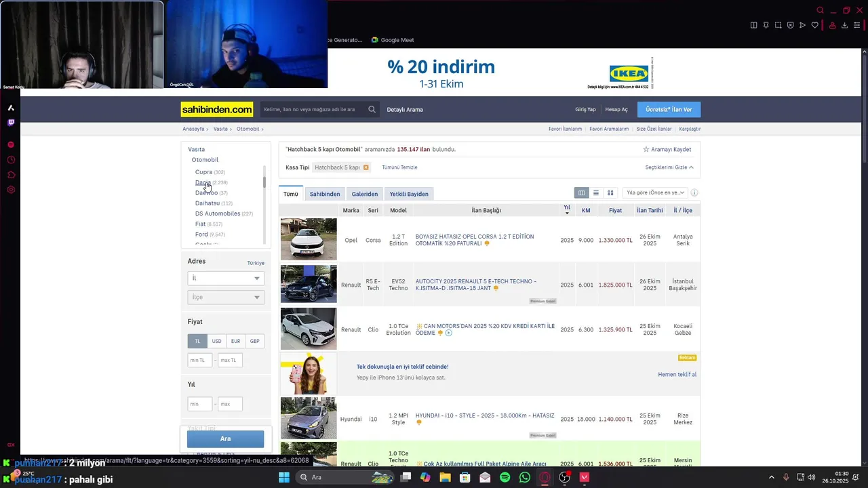Click Ücretsiz İlan Ver button
This screenshot has width=868, height=488.
click(x=669, y=109)
